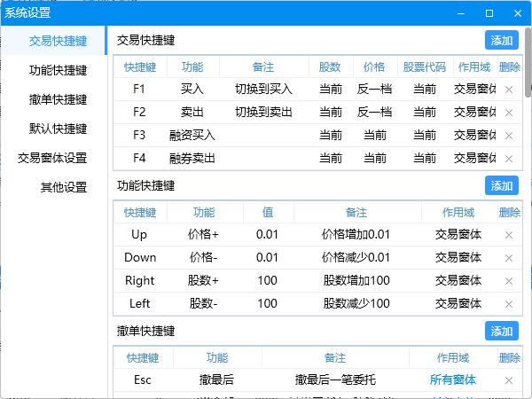Delete the F1 买入 shortcut row
The image size is (532, 399).
[x=509, y=90]
